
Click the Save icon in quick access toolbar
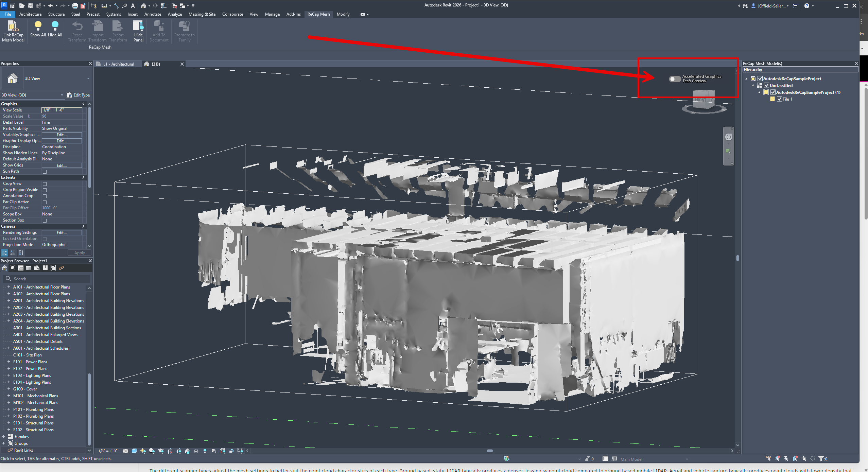[30, 5]
